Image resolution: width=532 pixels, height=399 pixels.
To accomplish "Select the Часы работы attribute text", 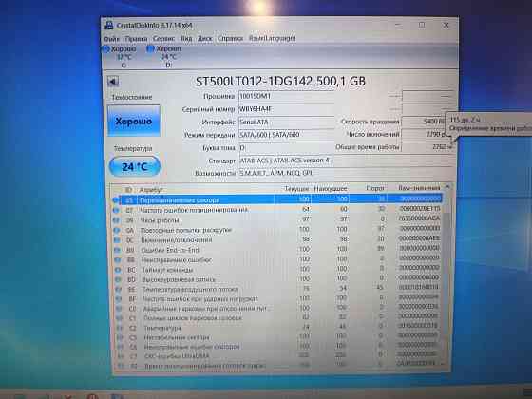I will (160, 220).
